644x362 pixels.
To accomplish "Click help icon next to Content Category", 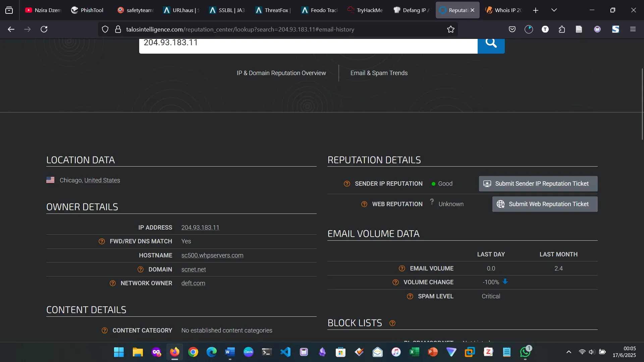I will pyautogui.click(x=105, y=330).
